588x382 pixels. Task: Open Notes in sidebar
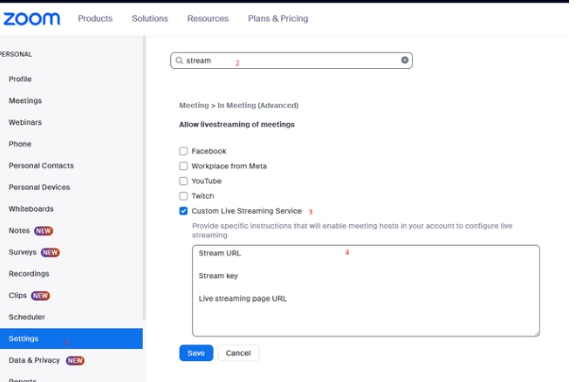[19, 231]
